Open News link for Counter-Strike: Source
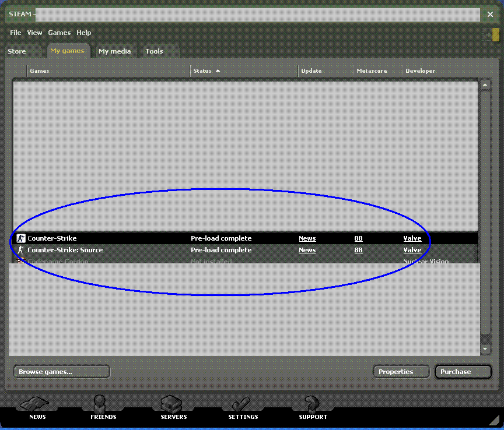Image resolution: width=504 pixels, height=430 pixels. [x=307, y=250]
